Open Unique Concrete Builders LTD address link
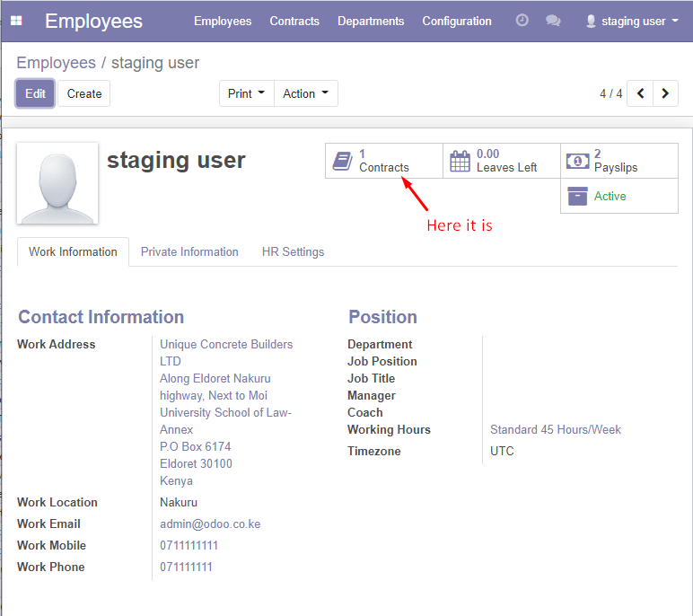Image resolution: width=693 pixels, height=616 pixels. click(226, 352)
